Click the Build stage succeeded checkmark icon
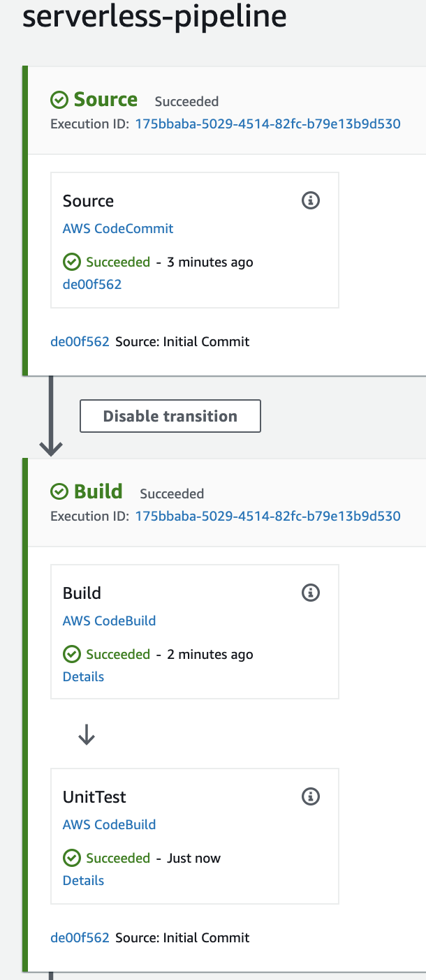The width and height of the screenshot is (426, 980). 59,492
